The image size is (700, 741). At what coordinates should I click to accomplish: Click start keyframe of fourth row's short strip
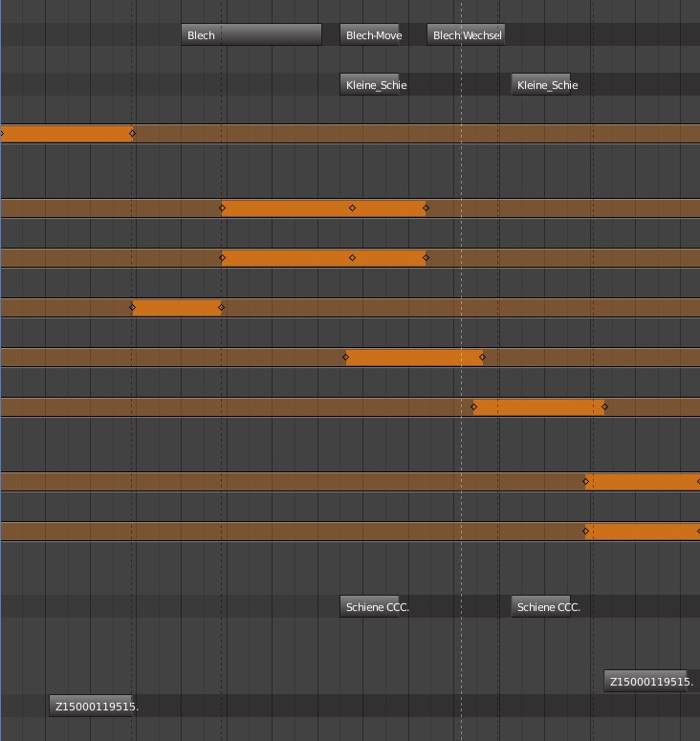click(132, 308)
